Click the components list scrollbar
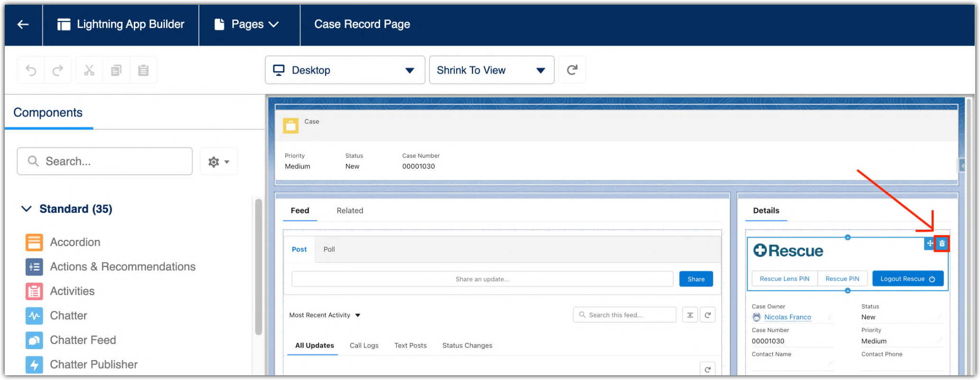 tap(259, 267)
